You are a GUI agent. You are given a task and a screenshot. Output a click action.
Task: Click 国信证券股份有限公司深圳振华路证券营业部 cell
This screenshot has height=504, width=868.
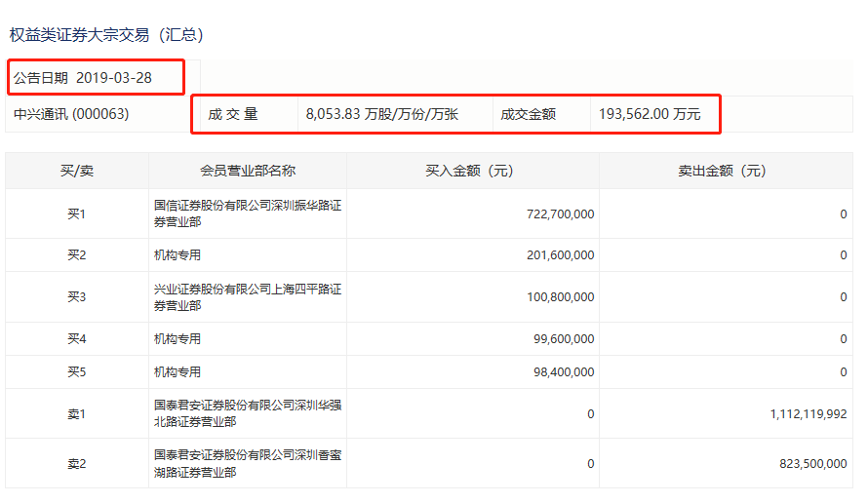pyautogui.click(x=248, y=213)
